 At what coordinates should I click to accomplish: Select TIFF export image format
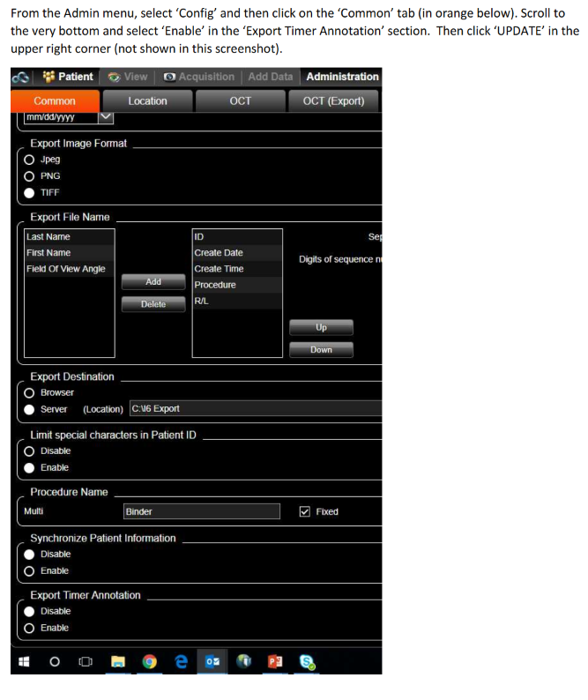coord(29,193)
